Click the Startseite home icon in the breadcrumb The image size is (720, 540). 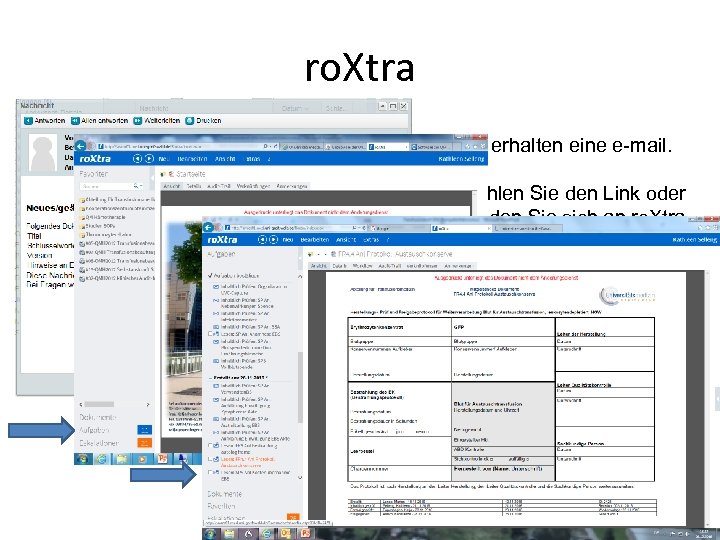click(171, 174)
